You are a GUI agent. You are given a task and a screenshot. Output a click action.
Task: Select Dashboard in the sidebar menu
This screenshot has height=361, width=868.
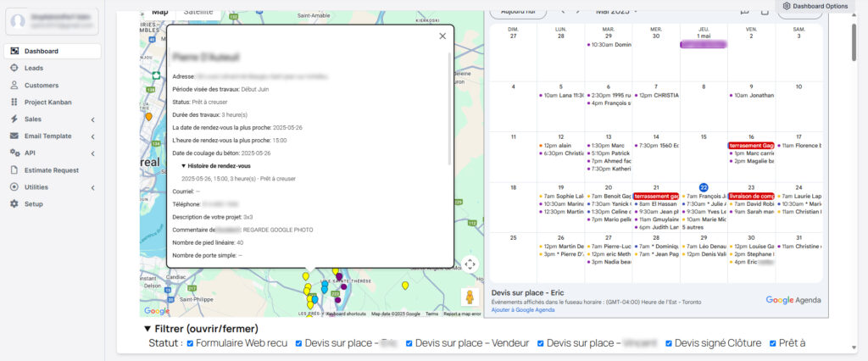(x=41, y=51)
